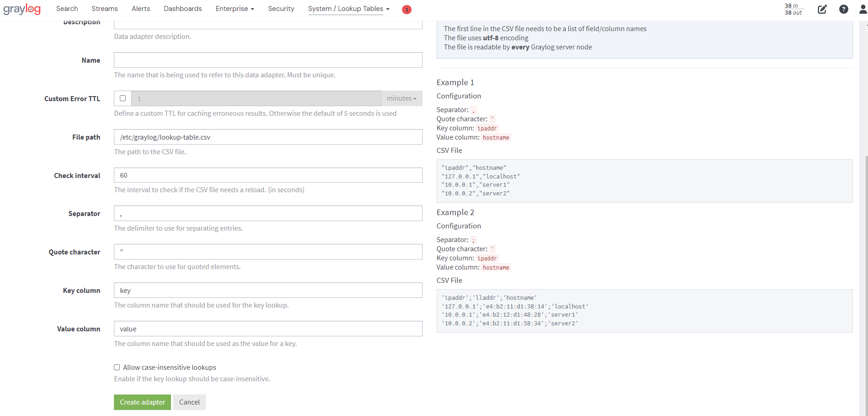Image resolution: width=868 pixels, height=416 pixels.
Task: Navigate to Dashboards
Action: [183, 9]
